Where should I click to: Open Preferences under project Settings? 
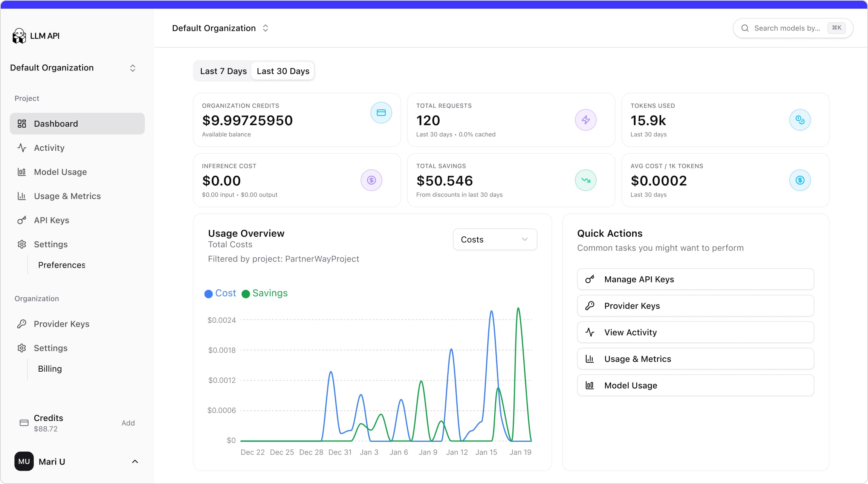(x=62, y=265)
